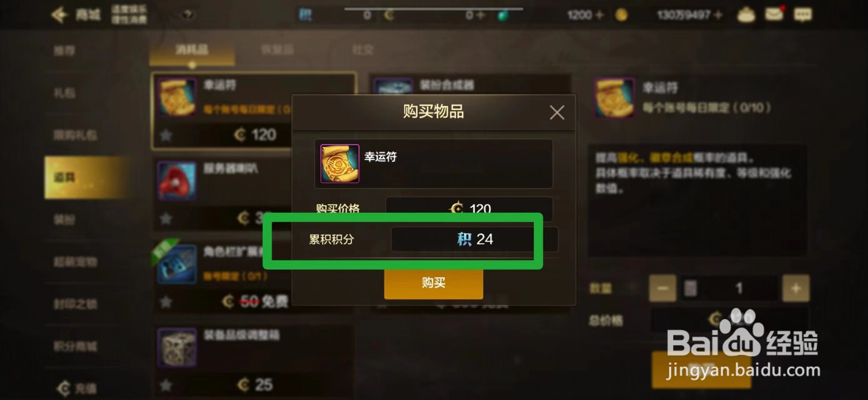This screenshot has width=868, height=400.
Task: Open the mail envelope icon
Action: point(774,14)
